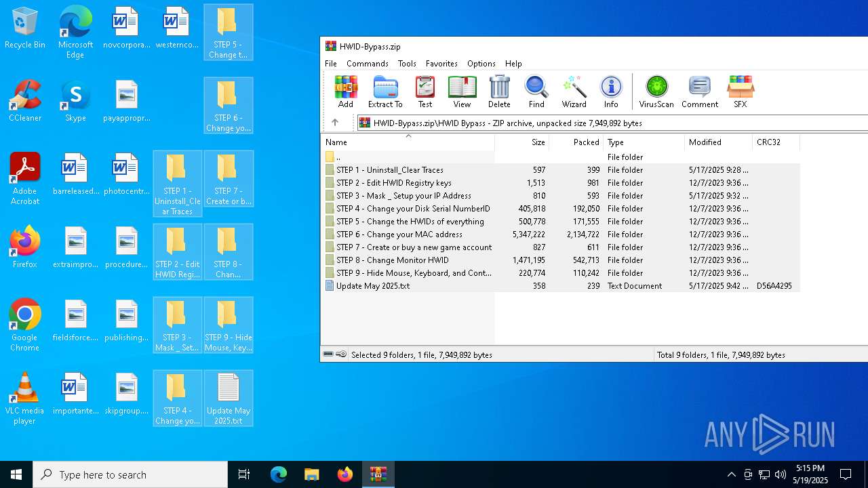
Task: Open the notification center icon
Action: tap(846, 474)
